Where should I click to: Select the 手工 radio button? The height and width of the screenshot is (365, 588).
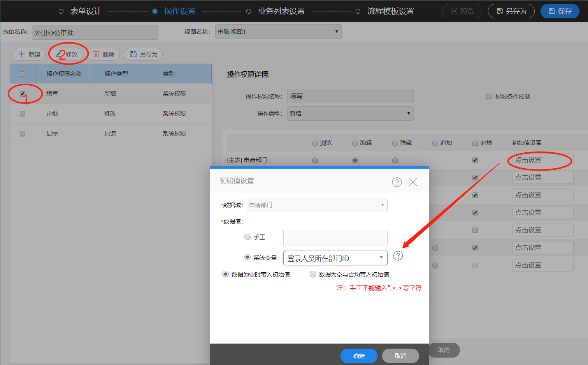(x=247, y=237)
